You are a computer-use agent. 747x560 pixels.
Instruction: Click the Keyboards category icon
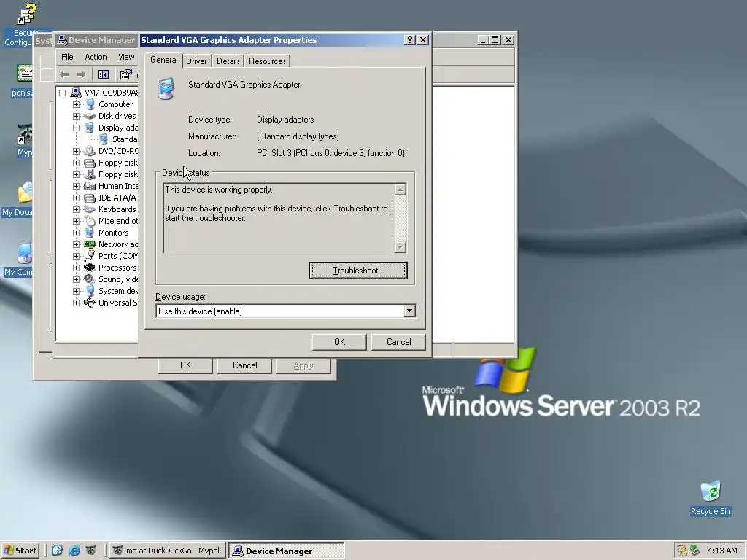(90, 209)
